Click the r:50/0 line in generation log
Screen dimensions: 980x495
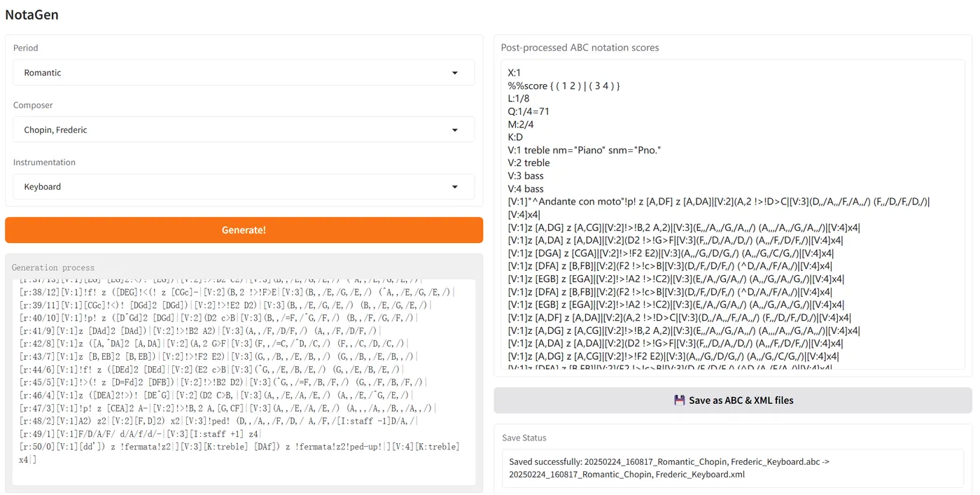click(x=238, y=447)
